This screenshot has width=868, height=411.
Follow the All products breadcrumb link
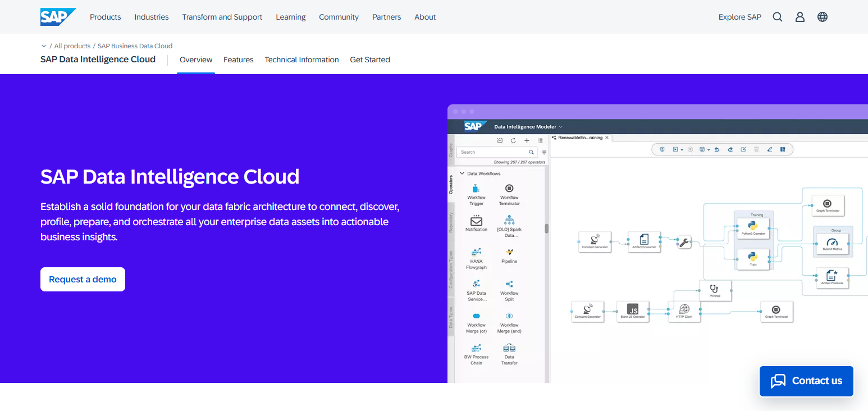(x=72, y=46)
